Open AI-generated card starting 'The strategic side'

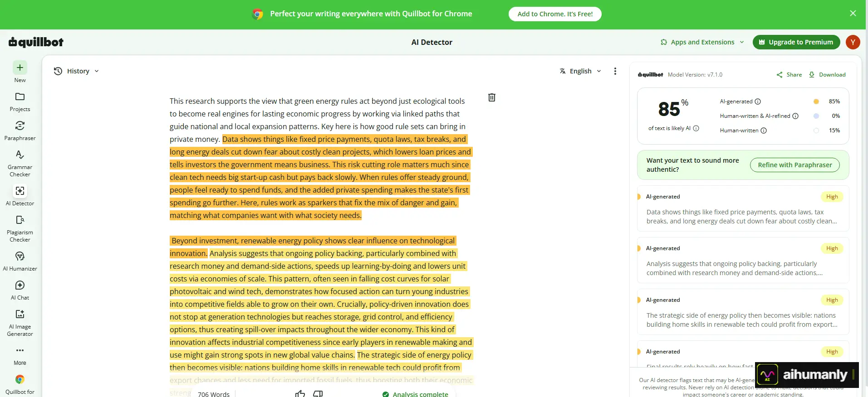[x=743, y=312]
